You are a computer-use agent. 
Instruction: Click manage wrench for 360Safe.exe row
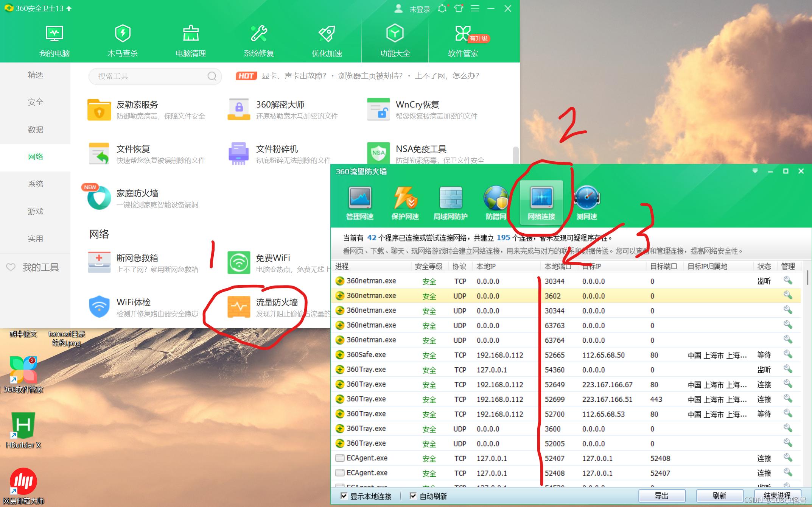[x=788, y=354]
